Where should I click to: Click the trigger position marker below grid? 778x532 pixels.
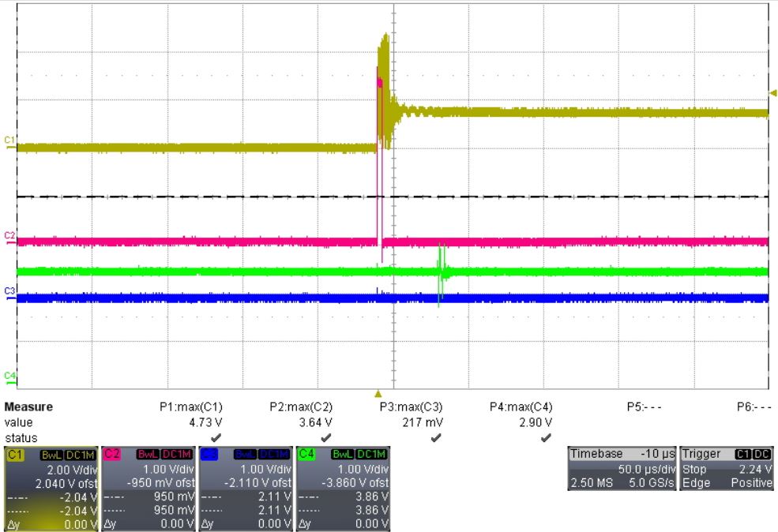pyautogui.click(x=378, y=394)
